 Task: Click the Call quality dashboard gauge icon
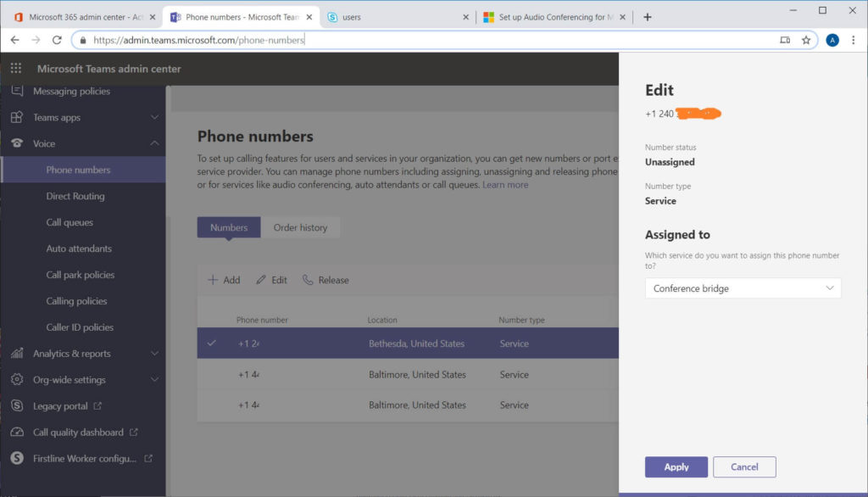coord(17,432)
